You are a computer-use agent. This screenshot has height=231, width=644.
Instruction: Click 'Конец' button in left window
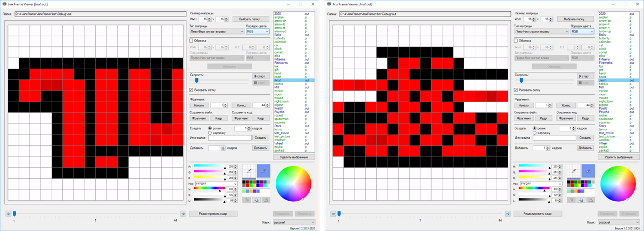pyautogui.click(x=241, y=105)
